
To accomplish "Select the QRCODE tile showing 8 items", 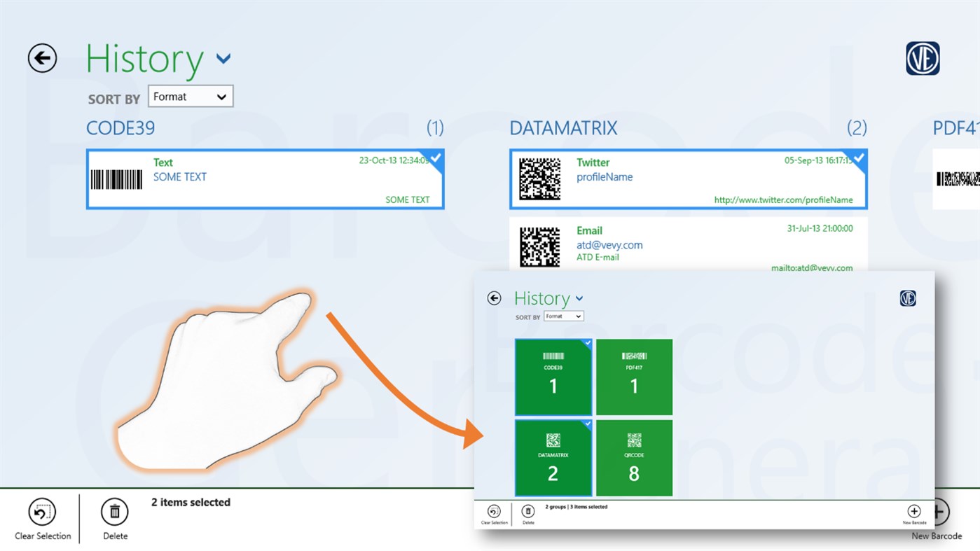I will pyautogui.click(x=634, y=457).
